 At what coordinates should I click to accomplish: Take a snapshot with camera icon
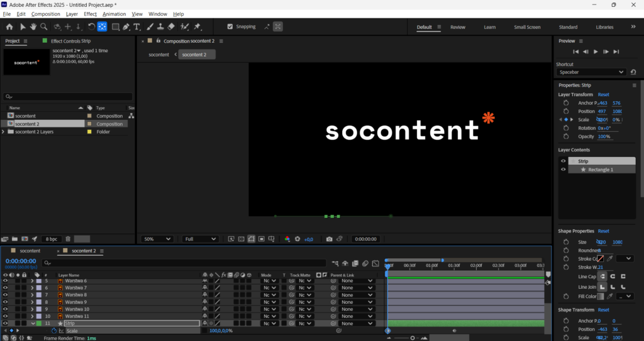click(329, 239)
